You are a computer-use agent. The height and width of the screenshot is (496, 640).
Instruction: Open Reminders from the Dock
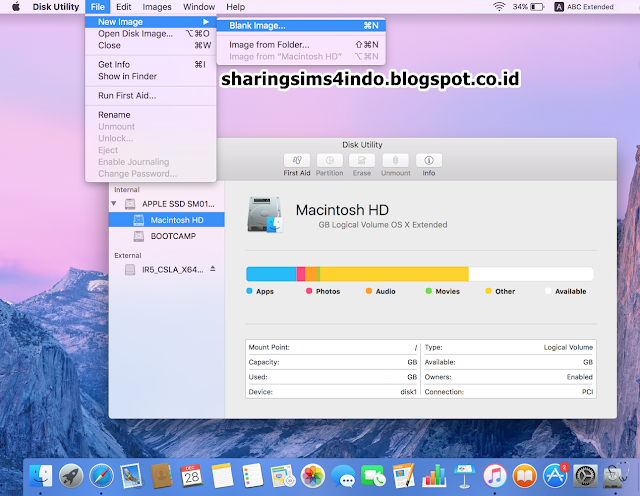pos(252,476)
